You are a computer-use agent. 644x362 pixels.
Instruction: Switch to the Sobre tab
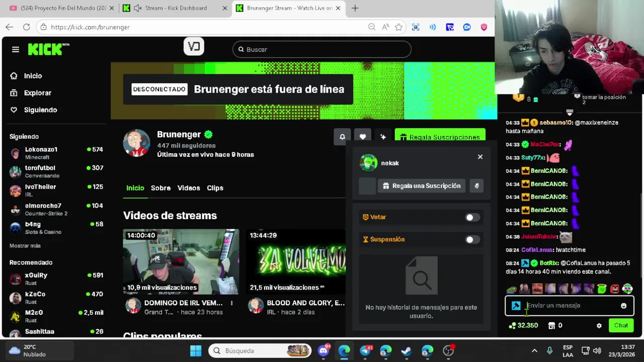click(160, 188)
